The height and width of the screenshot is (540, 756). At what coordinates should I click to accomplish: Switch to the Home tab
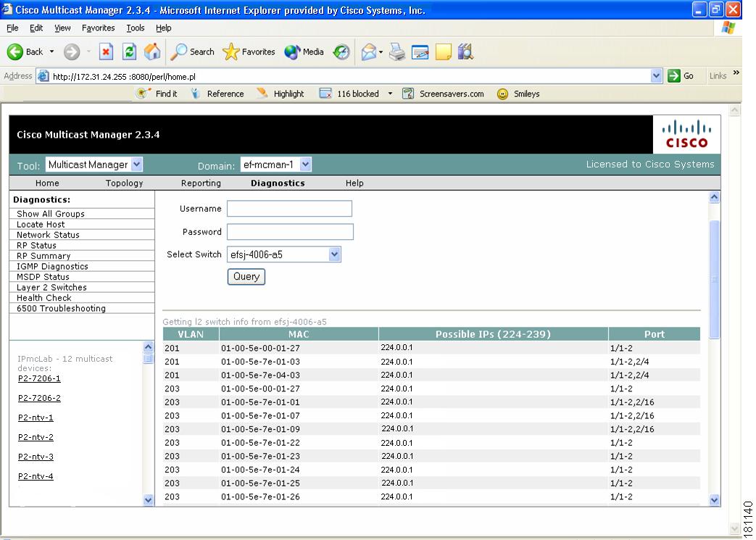pyautogui.click(x=47, y=183)
